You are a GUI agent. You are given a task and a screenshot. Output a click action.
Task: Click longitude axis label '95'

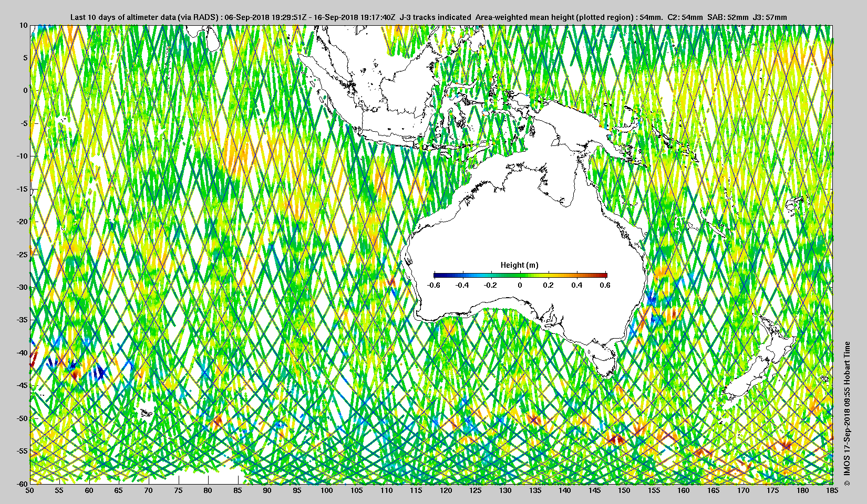(297, 490)
